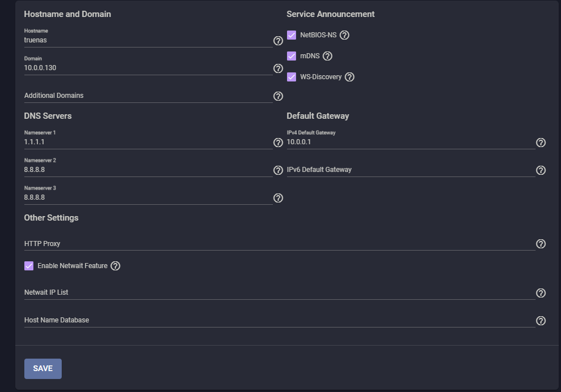Click the IPv4 Default Gateway field

(410, 143)
